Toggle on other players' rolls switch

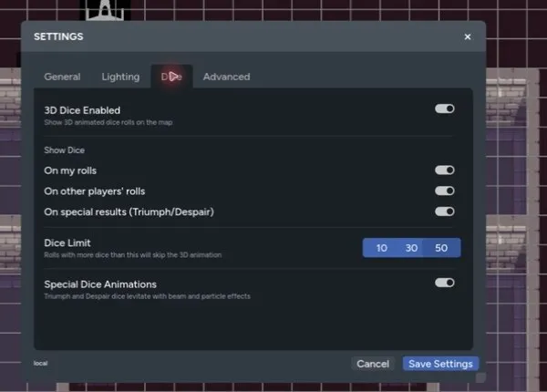point(445,191)
